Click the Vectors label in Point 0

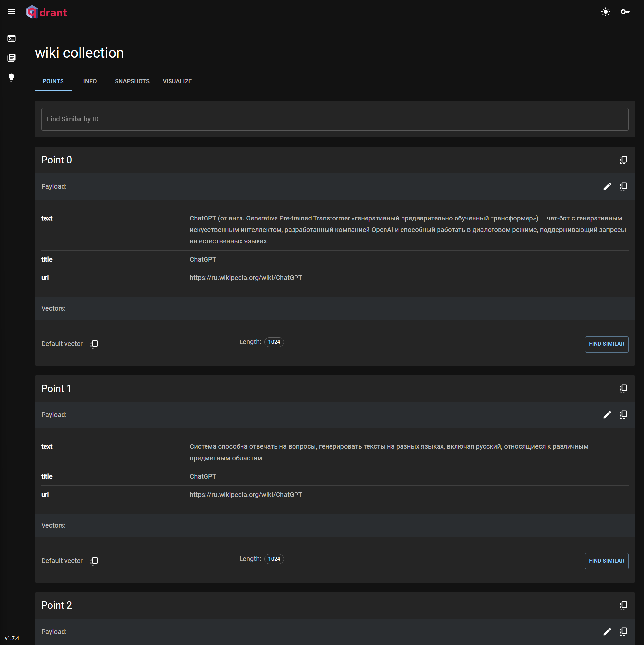pos(53,308)
